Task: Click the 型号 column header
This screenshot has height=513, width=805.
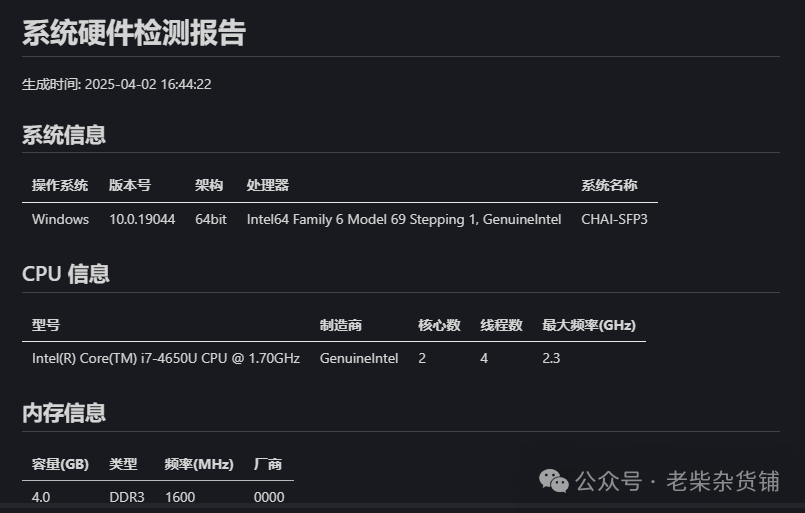Action: [46, 325]
